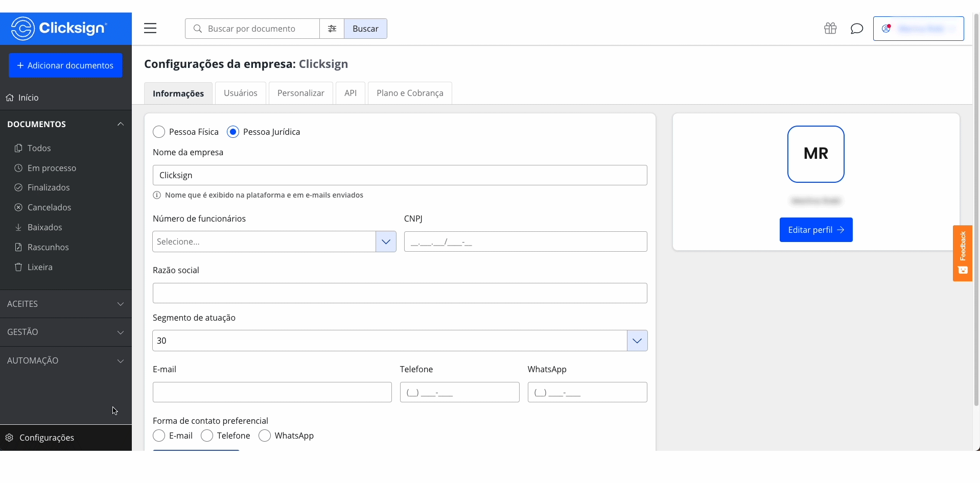Switch to the Personalizar tab
The width and height of the screenshot is (980, 483).
[301, 93]
